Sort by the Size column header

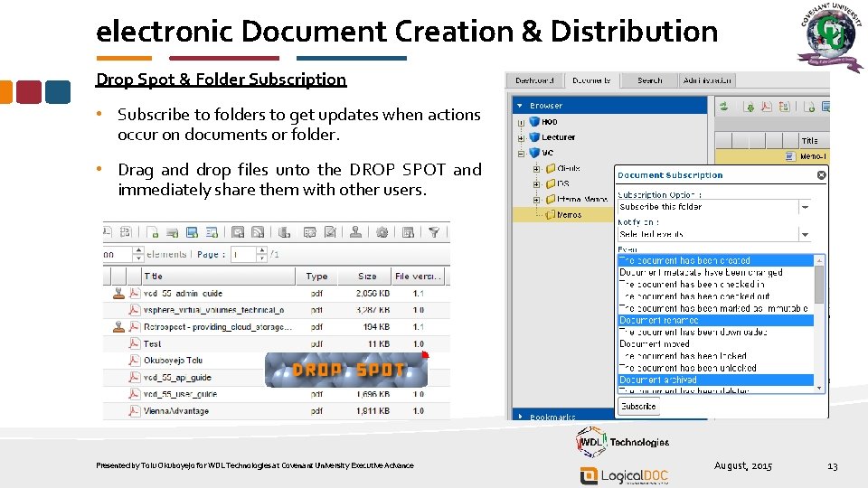[x=367, y=277]
